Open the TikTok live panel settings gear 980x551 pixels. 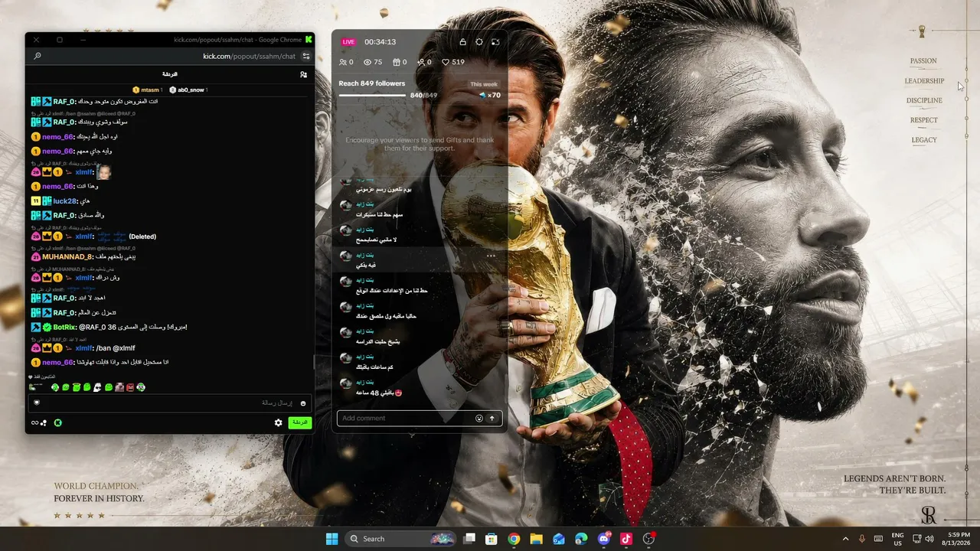(479, 42)
